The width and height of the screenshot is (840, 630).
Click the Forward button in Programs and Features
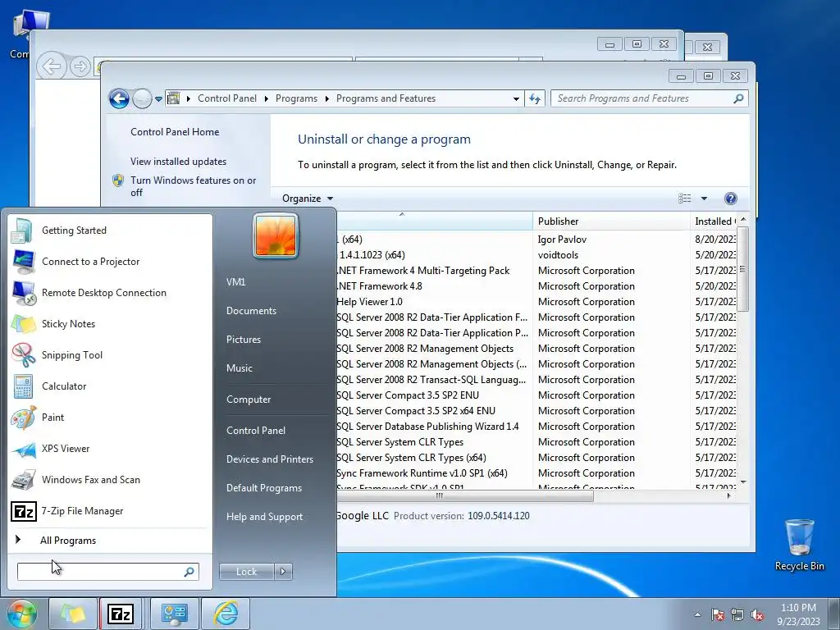142,98
